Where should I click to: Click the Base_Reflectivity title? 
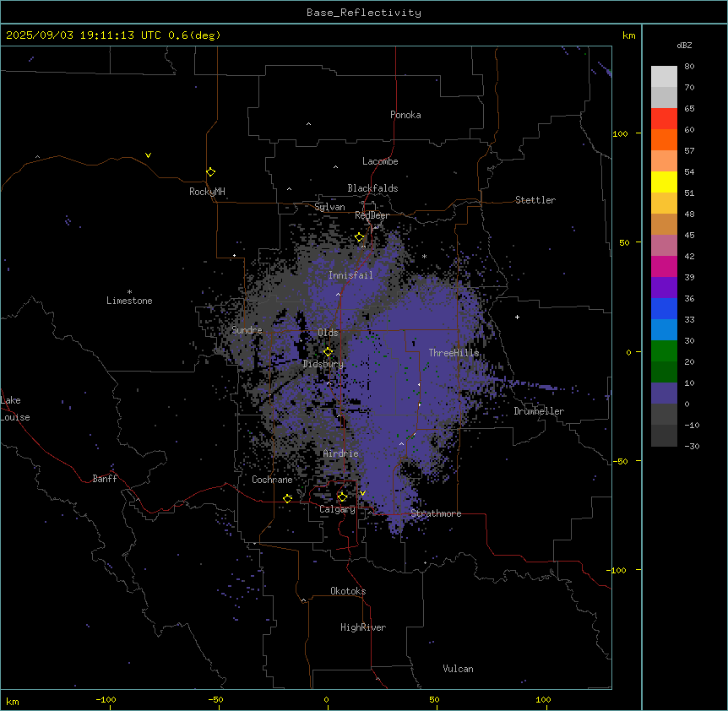pyautogui.click(x=364, y=13)
